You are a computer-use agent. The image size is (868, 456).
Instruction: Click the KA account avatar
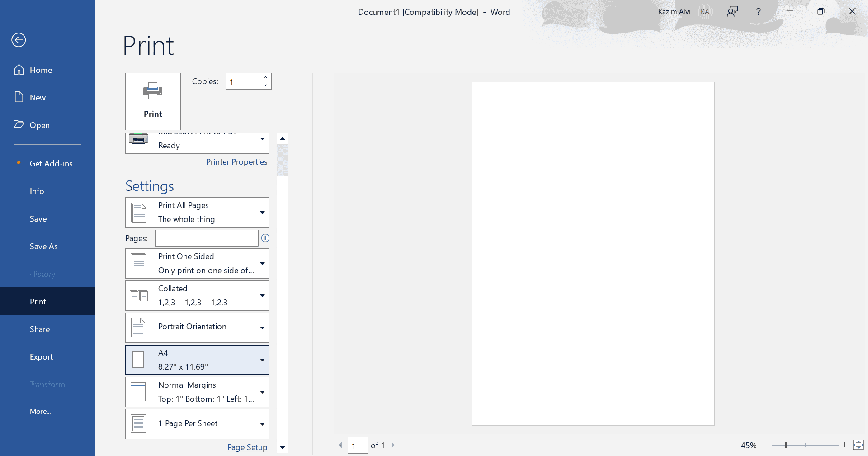click(705, 12)
